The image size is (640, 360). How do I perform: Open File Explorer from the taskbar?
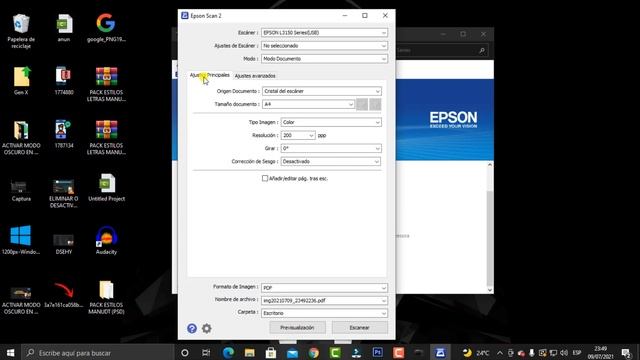coord(249,353)
